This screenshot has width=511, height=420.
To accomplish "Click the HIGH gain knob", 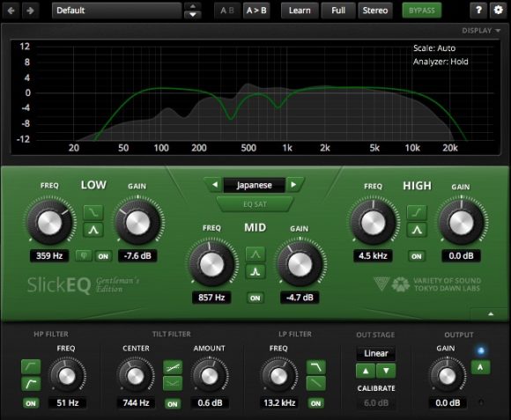I will (x=461, y=223).
